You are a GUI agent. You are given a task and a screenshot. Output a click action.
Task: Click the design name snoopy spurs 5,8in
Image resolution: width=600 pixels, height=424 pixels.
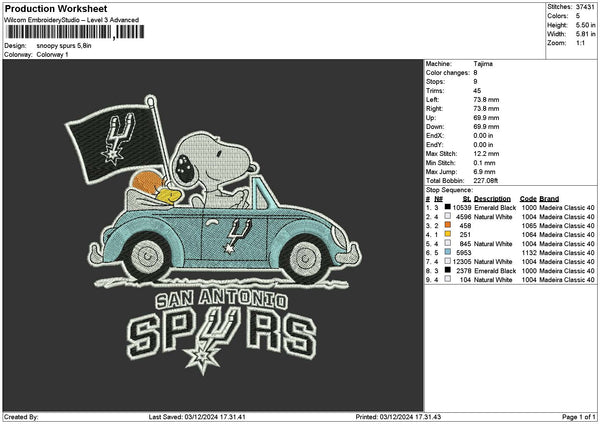[64, 46]
